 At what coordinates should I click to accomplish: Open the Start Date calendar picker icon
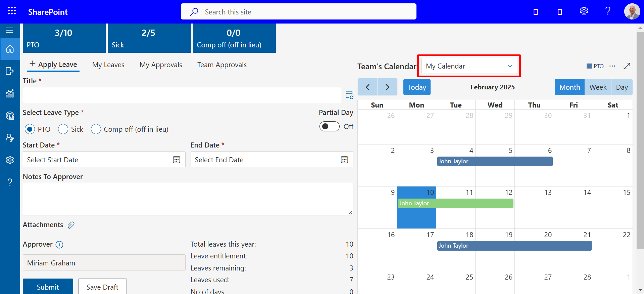[177, 160]
